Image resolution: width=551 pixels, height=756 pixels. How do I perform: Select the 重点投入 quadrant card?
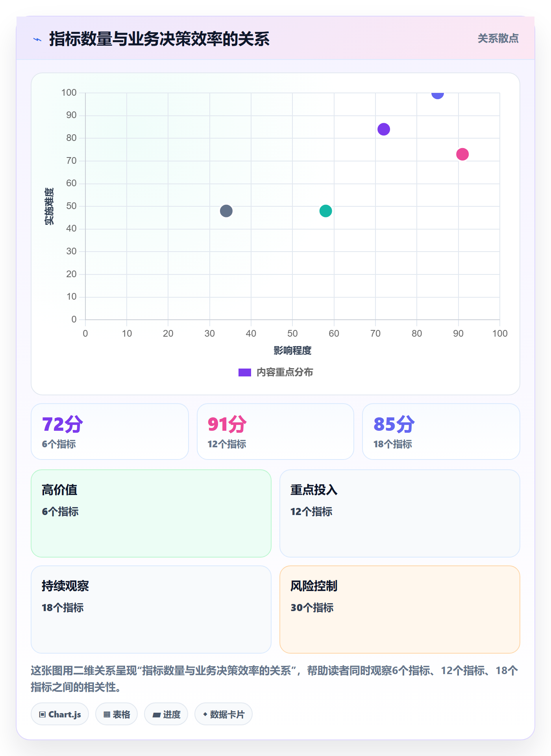400,513
